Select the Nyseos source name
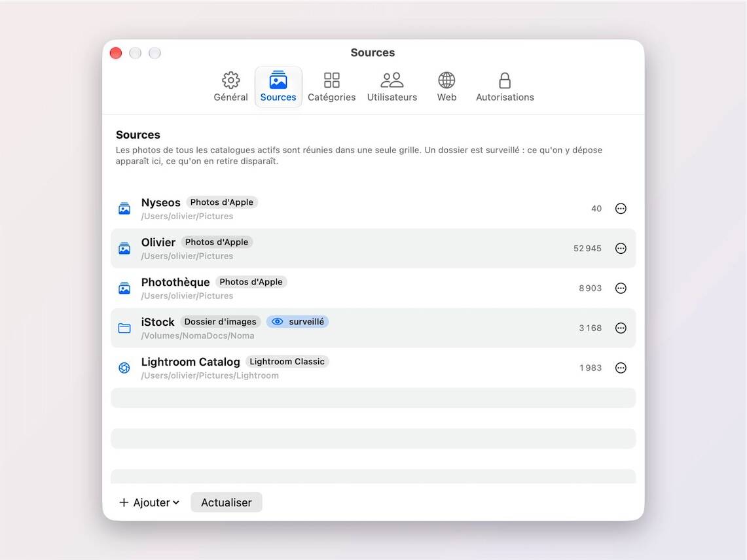This screenshot has width=747, height=560. point(161,202)
